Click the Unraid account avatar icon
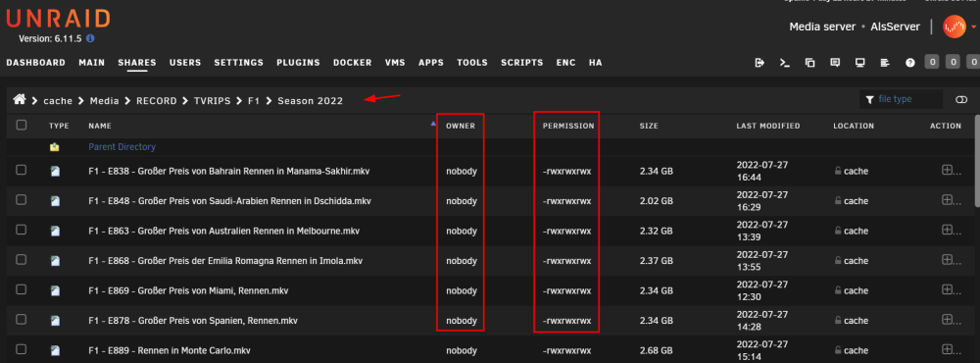980x363 pixels. [x=955, y=26]
